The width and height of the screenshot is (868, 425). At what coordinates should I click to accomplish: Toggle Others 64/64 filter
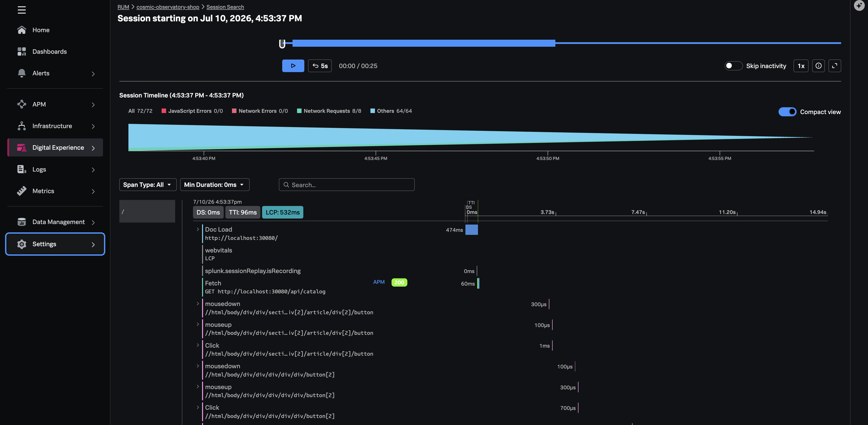coord(391,111)
